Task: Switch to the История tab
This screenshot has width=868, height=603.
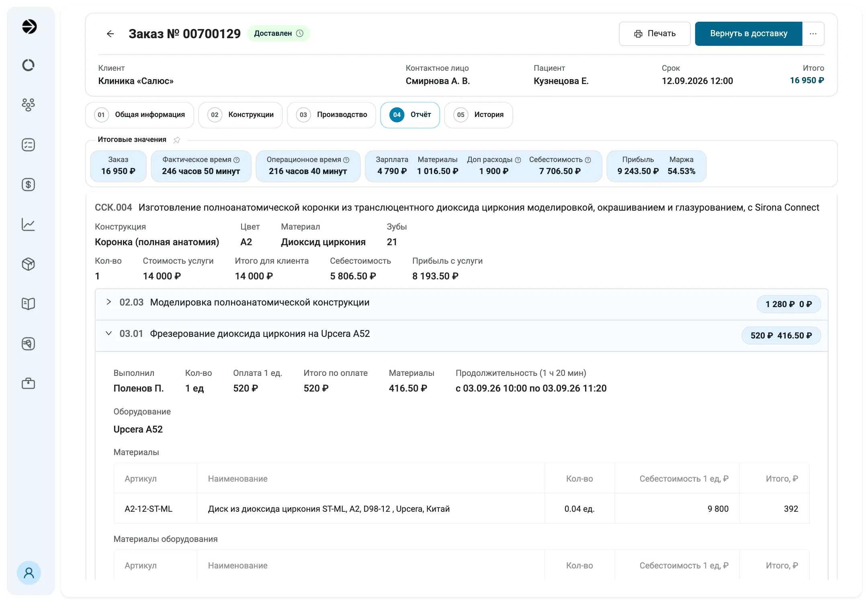Action: (x=478, y=115)
